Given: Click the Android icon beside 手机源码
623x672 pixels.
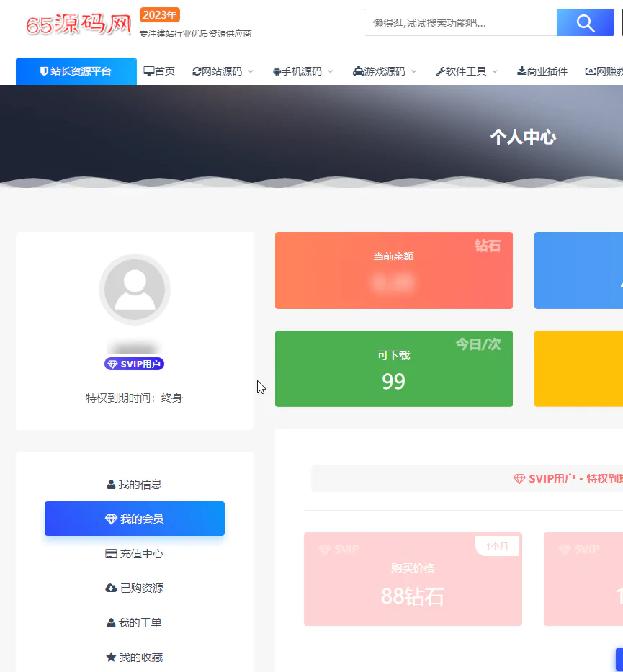Looking at the screenshot, I should (x=277, y=71).
